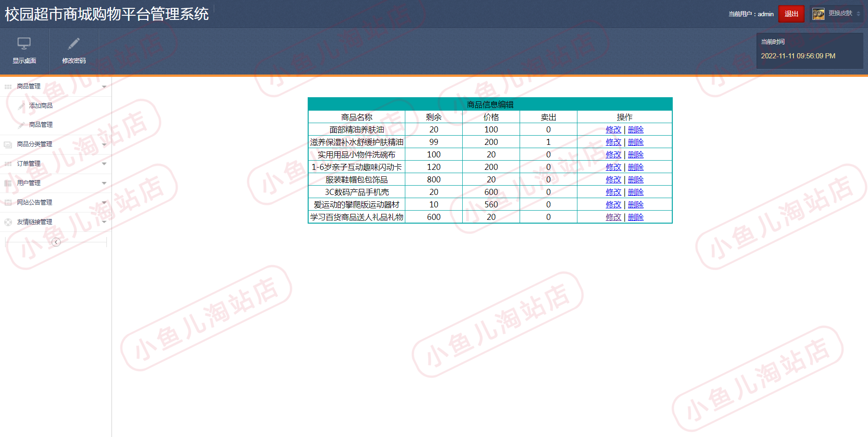Click 删除 for 1-6岁亲子互动趣味闪动卡
This screenshot has height=437, width=868.
tap(636, 167)
